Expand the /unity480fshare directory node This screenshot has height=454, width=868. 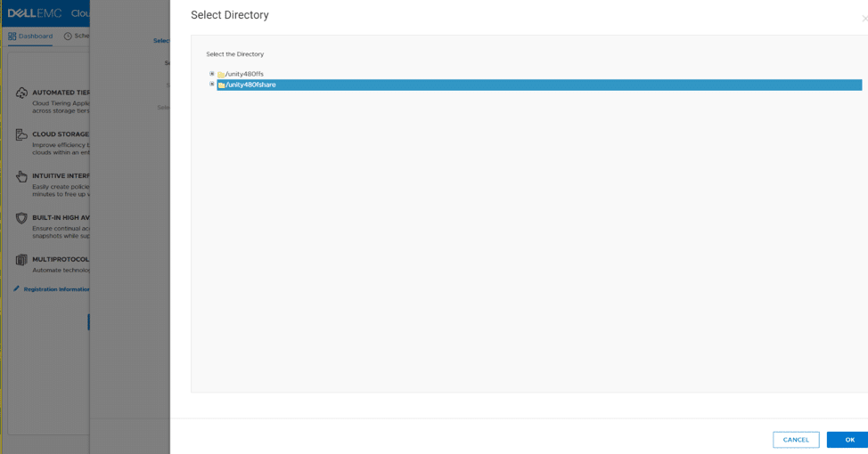click(x=212, y=84)
